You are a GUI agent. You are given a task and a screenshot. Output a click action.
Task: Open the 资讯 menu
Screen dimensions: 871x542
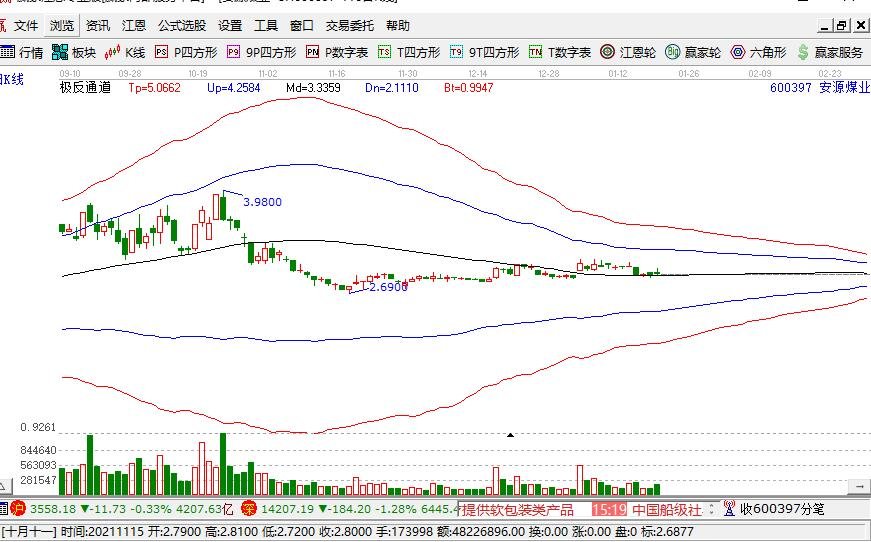(x=98, y=26)
